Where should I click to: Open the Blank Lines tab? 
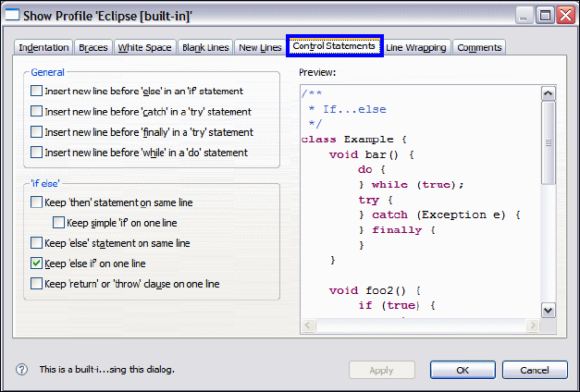click(205, 47)
